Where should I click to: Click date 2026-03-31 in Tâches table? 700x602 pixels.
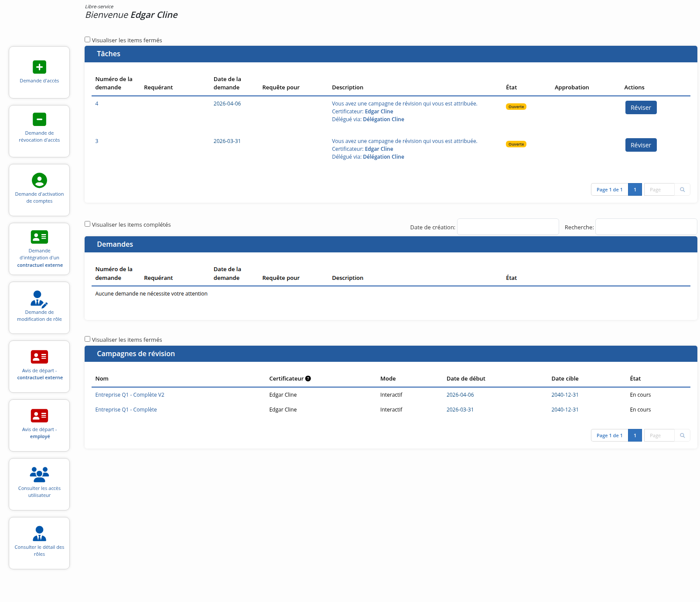pos(227,141)
